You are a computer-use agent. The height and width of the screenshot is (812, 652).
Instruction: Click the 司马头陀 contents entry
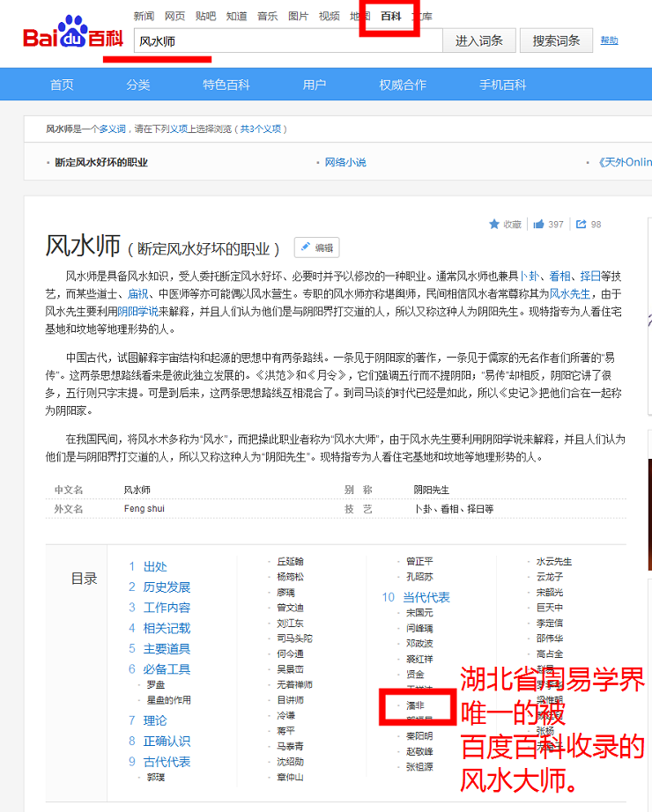click(295, 639)
